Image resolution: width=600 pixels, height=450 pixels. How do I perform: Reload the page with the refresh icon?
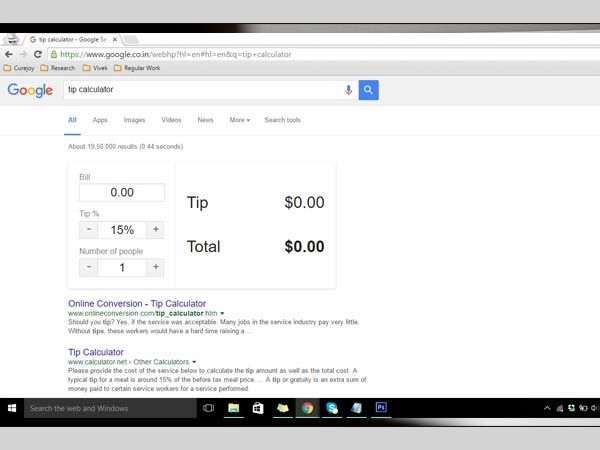pyautogui.click(x=38, y=54)
